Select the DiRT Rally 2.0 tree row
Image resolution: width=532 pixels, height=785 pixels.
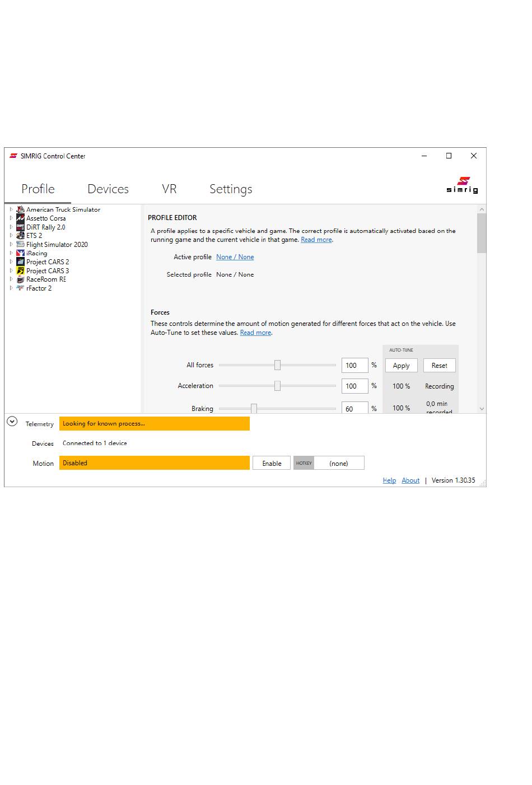point(45,227)
